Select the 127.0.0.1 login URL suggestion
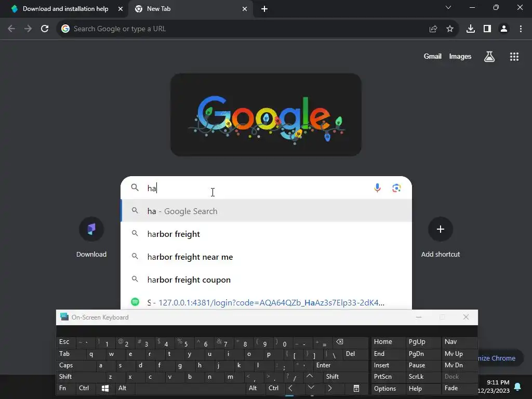532x399 pixels. pos(267,302)
